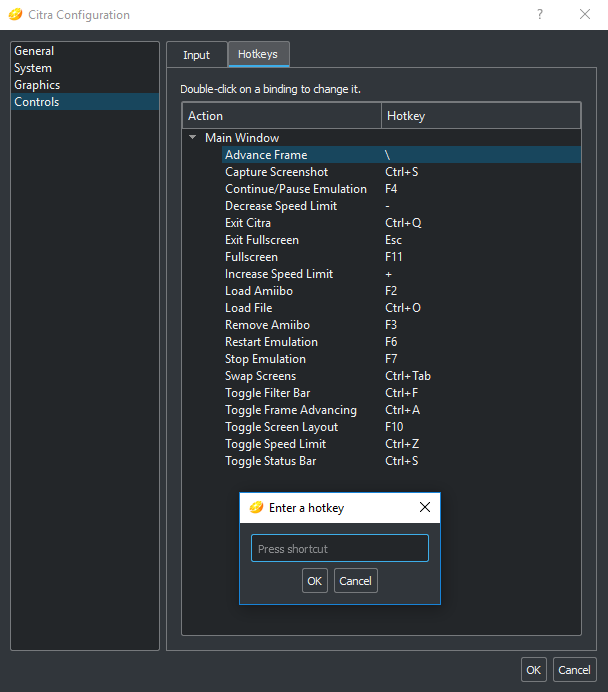This screenshot has width=608, height=692.
Task: Select the Swap Screens action
Action: (x=261, y=376)
